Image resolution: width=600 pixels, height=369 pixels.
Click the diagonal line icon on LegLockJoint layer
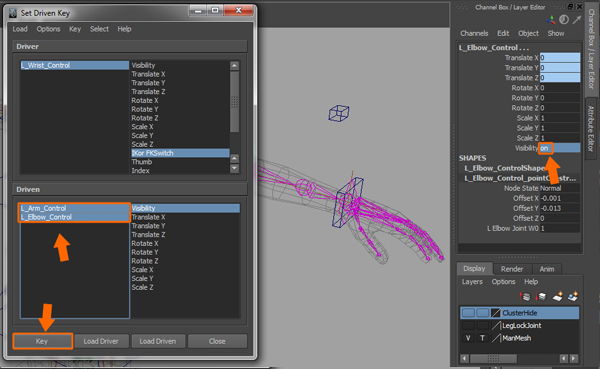496,326
